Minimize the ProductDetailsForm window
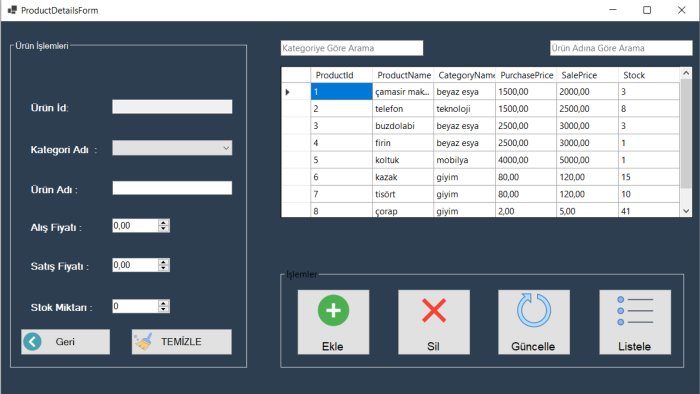 click(612, 10)
